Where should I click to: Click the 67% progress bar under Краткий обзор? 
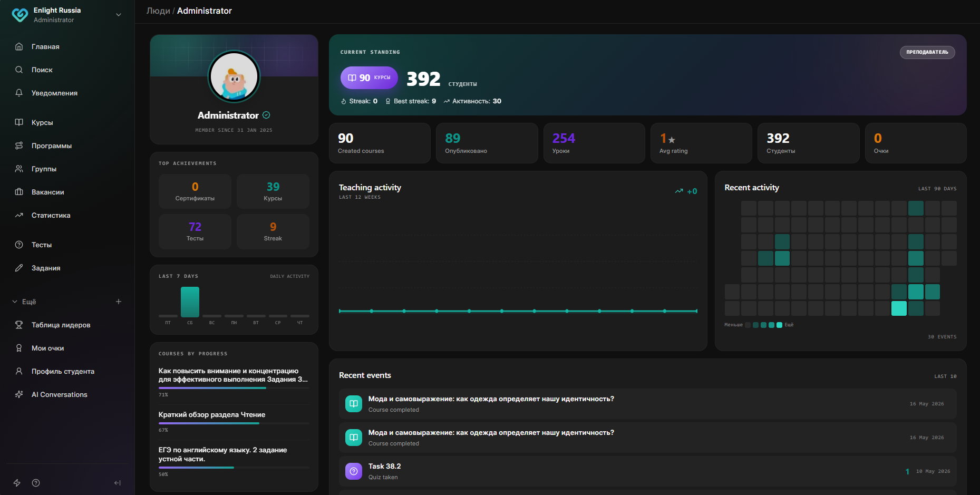(234, 423)
